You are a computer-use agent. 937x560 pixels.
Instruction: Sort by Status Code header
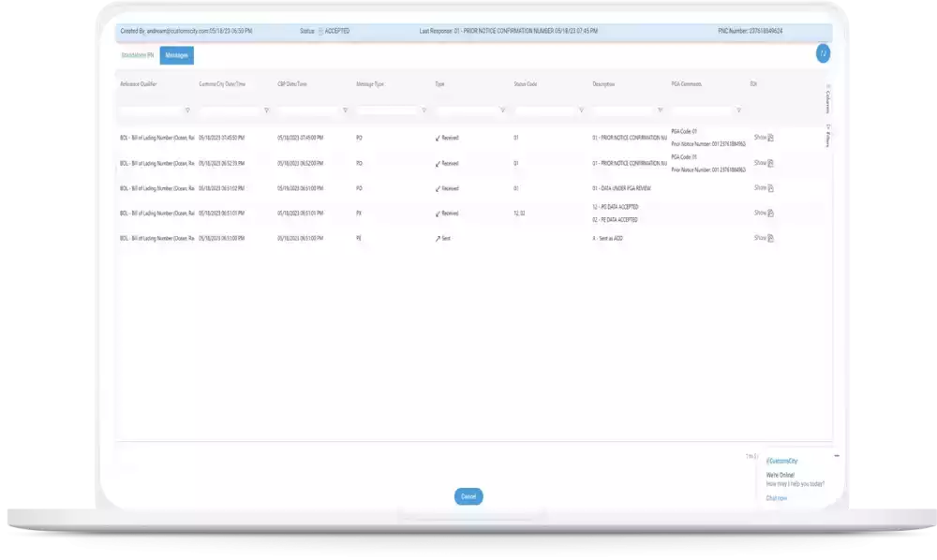(x=526, y=84)
